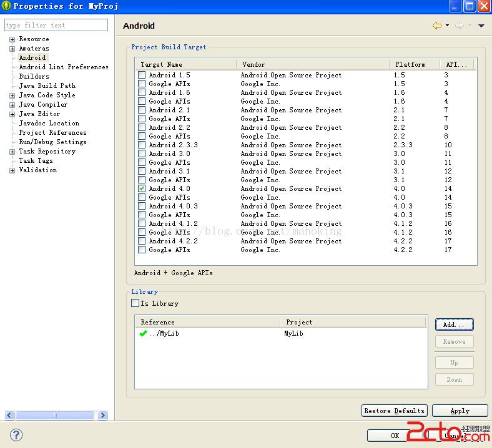Open the Java Build Path page
The width and height of the screenshot is (492, 448).
pyautogui.click(x=47, y=85)
